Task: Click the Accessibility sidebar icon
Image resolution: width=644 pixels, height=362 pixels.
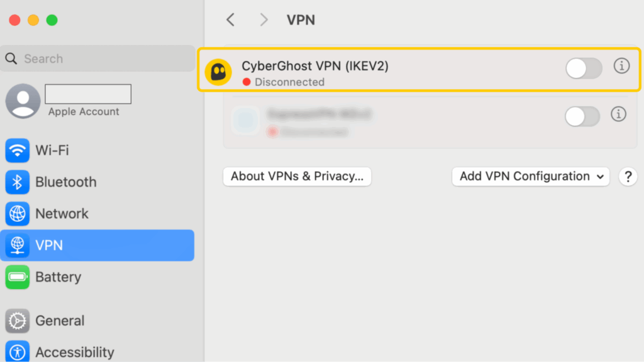Action: (x=18, y=352)
